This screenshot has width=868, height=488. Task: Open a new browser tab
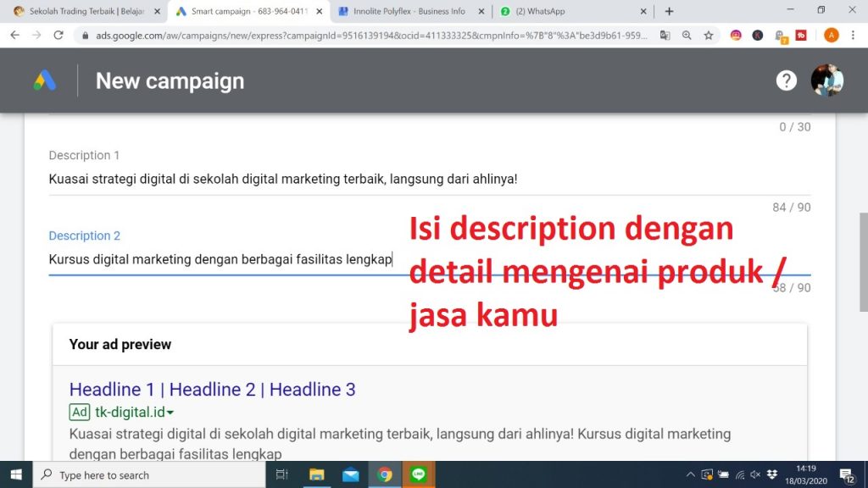(669, 12)
